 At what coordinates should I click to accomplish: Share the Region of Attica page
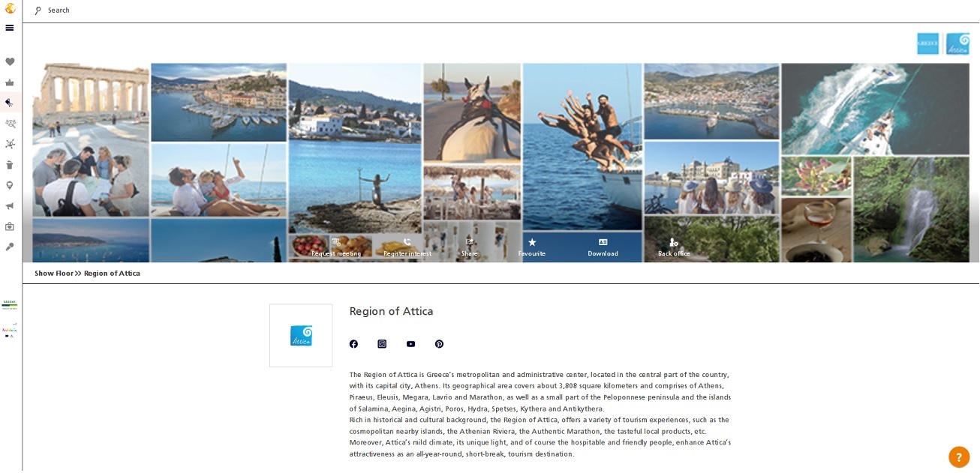(x=470, y=247)
